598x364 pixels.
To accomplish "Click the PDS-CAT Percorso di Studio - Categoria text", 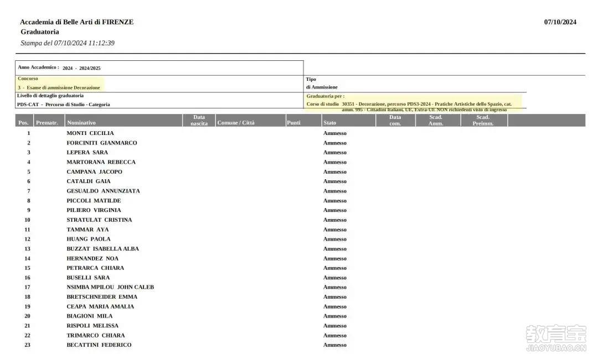I will tap(63, 105).
